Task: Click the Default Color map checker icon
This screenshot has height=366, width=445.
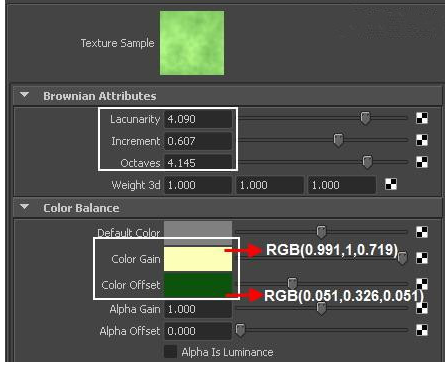Action: coord(422,232)
